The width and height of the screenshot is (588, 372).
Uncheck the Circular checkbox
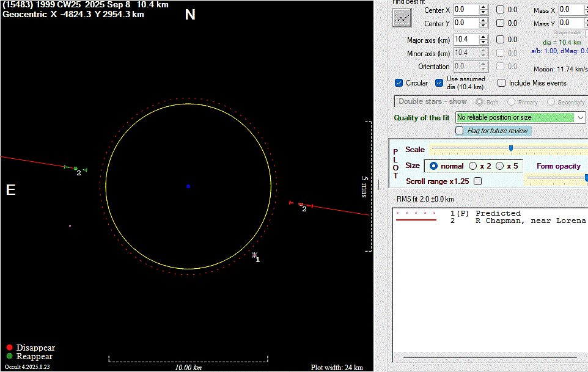399,83
